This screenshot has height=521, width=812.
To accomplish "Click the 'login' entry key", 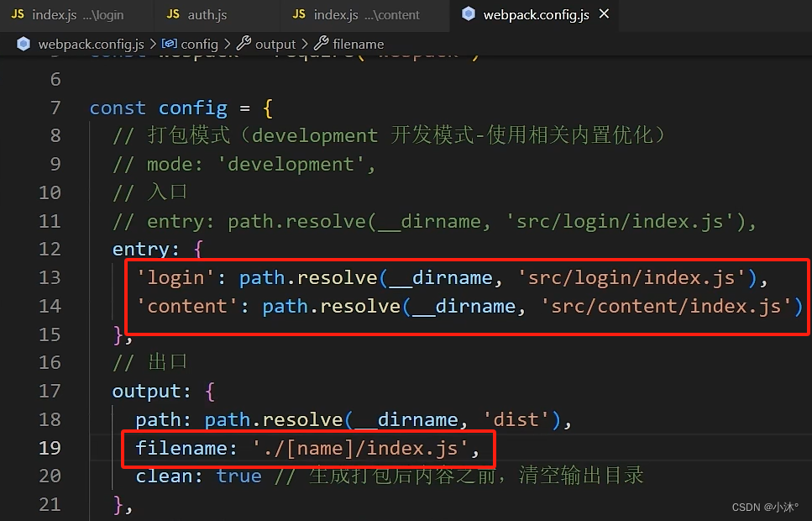I will tap(175, 278).
